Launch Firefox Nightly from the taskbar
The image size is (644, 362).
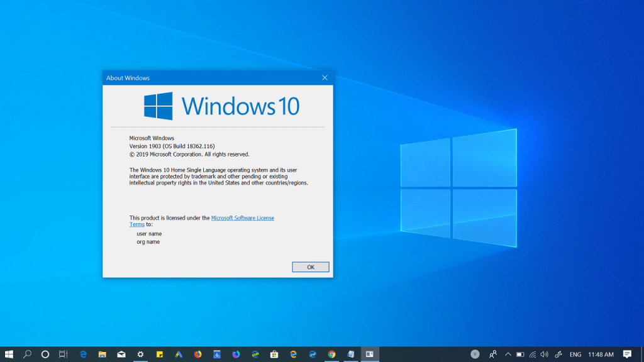236,354
